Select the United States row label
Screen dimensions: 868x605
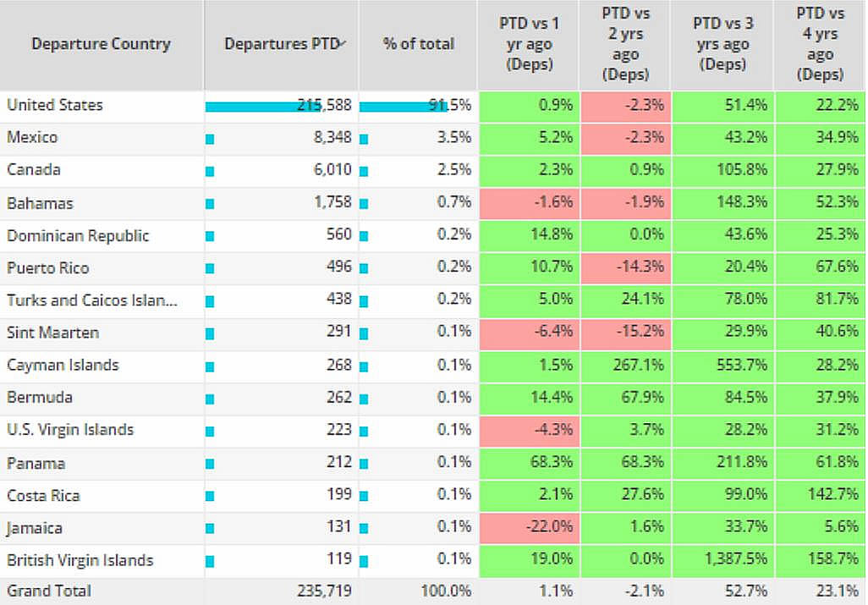pyautogui.click(x=55, y=105)
